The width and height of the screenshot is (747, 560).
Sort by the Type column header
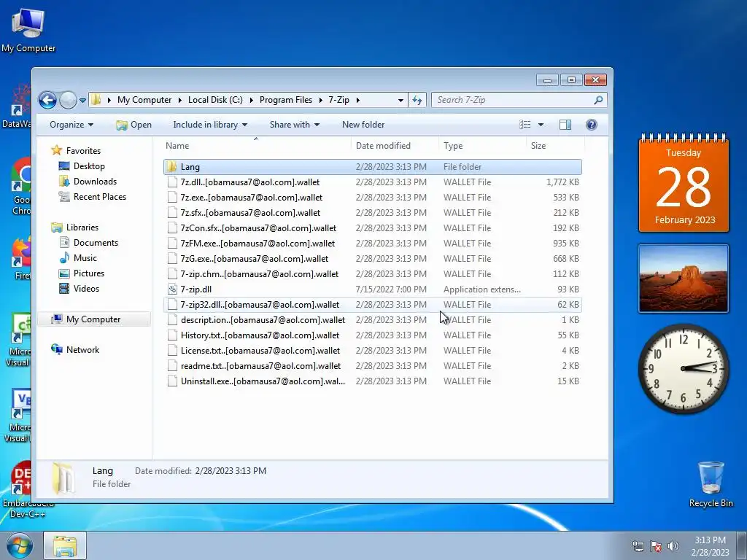pos(483,146)
